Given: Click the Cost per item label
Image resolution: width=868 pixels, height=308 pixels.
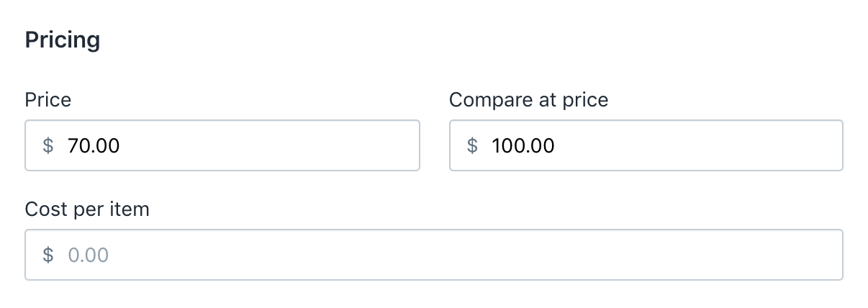Looking at the screenshot, I should pos(87,209).
